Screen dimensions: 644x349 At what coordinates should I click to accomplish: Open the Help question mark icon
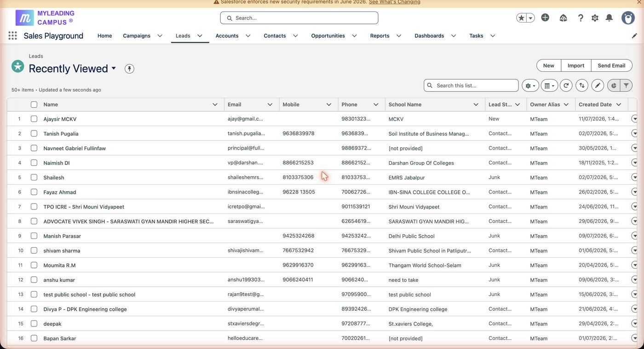click(581, 18)
